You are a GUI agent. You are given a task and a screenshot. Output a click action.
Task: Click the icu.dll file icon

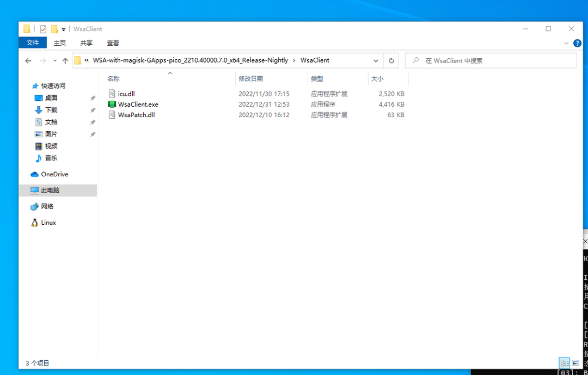(x=112, y=94)
